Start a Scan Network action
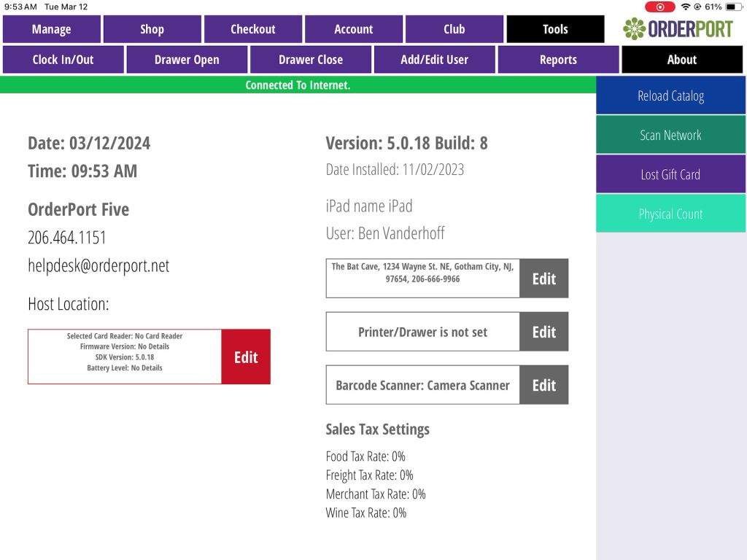Screen dimensions: 747x560 click(670, 135)
